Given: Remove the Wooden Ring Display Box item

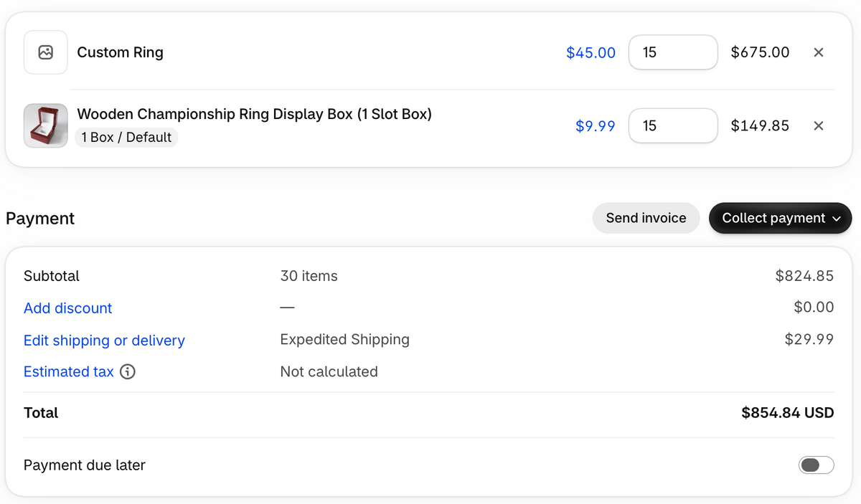Looking at the screenshot, I should (819, 125).
